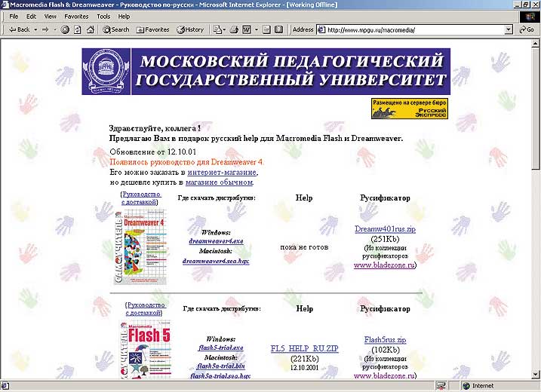Select the "пока не готов" text
The width and height of the screenshot is (541, 392).
click(304, 247)
